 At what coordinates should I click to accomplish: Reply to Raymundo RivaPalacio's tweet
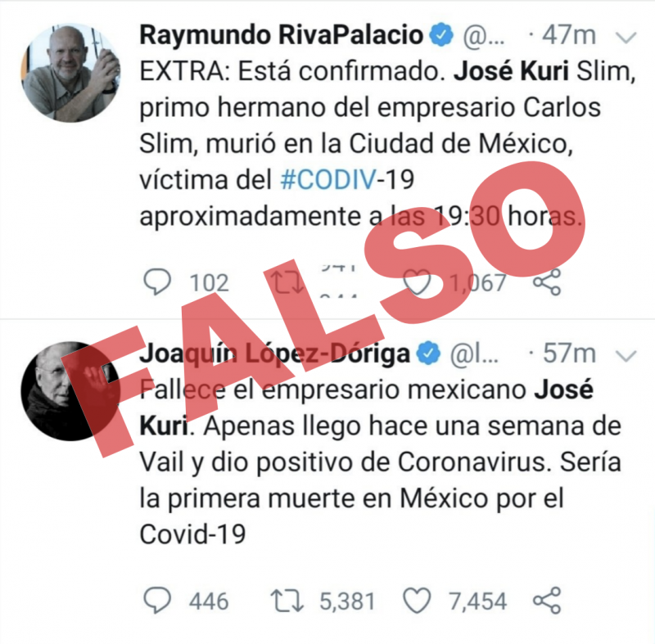(157, 282)
